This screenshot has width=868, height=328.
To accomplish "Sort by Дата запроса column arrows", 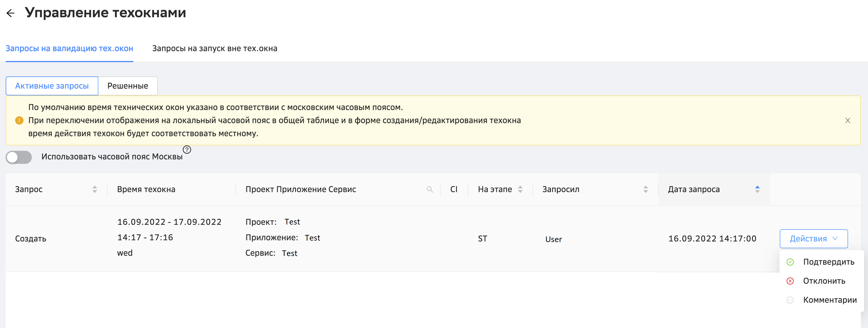I will 757,189.
